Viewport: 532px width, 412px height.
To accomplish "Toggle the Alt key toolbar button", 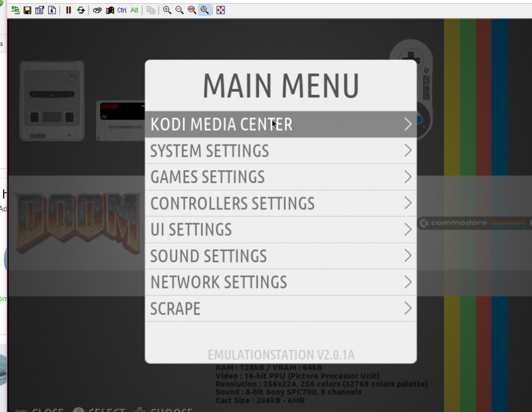I will (x=135, y=10).
